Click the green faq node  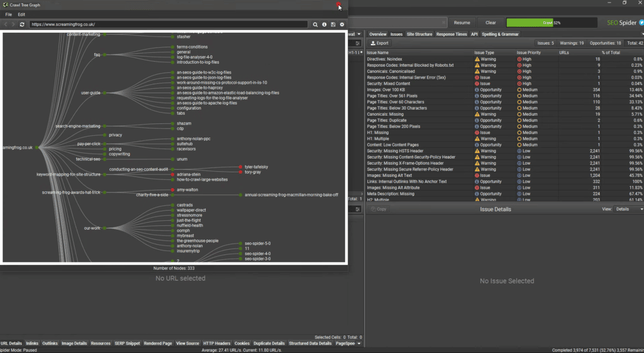104,55
